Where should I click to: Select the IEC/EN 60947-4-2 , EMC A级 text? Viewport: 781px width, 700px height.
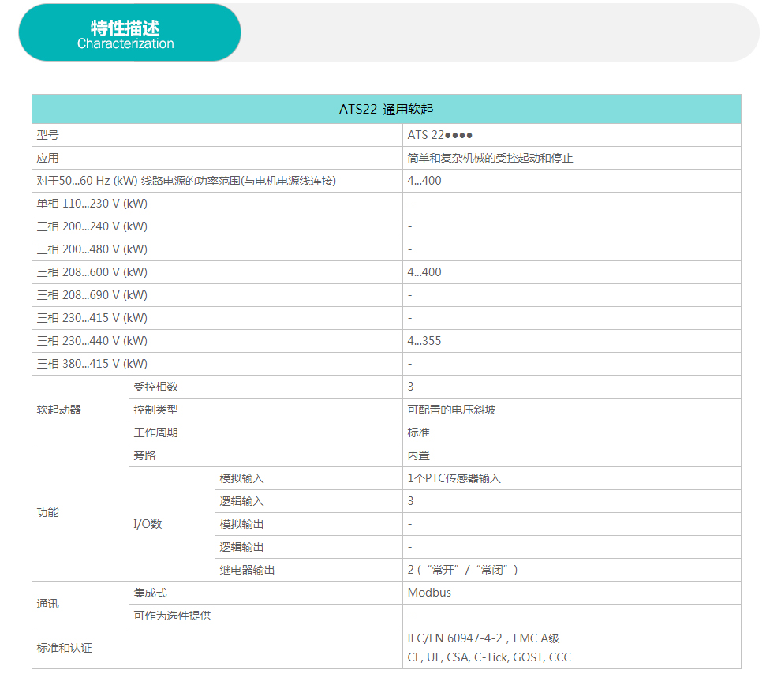pyautogui.click(x=484, y=638)
